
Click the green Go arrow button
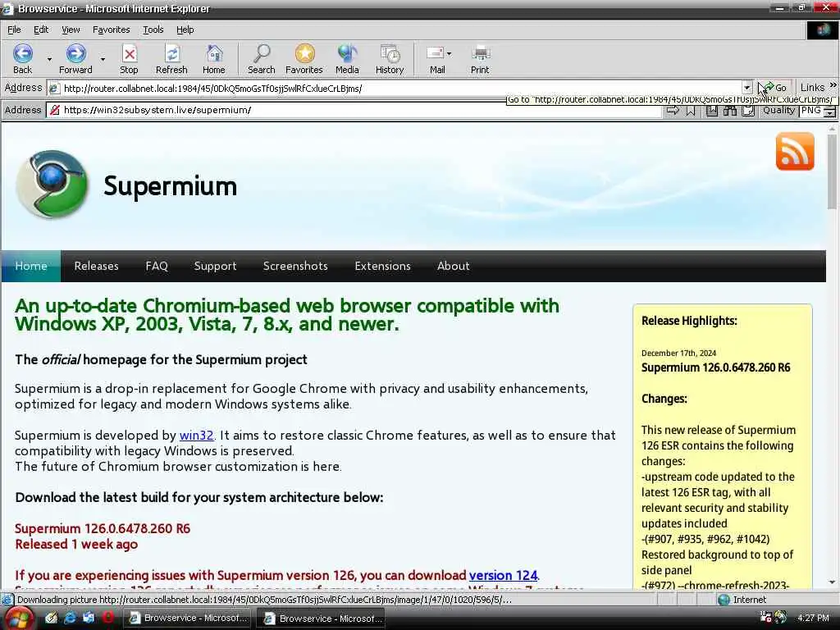(774, 87)
